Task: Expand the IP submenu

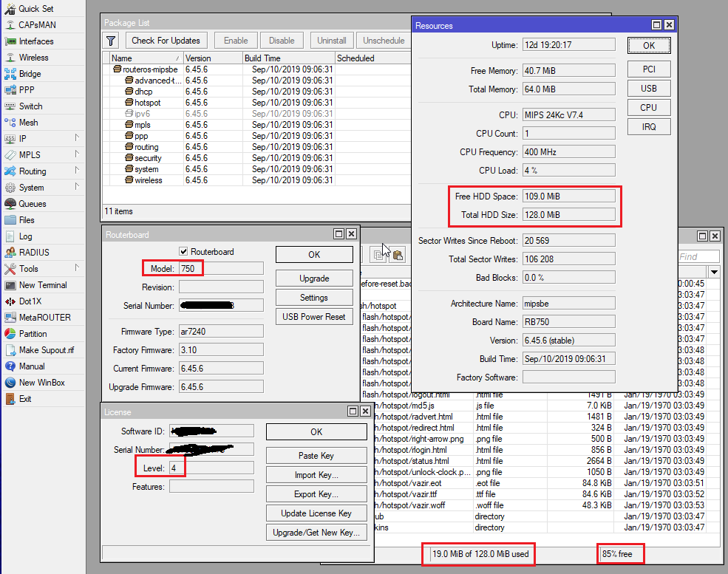Action: [x=77, y=138]
